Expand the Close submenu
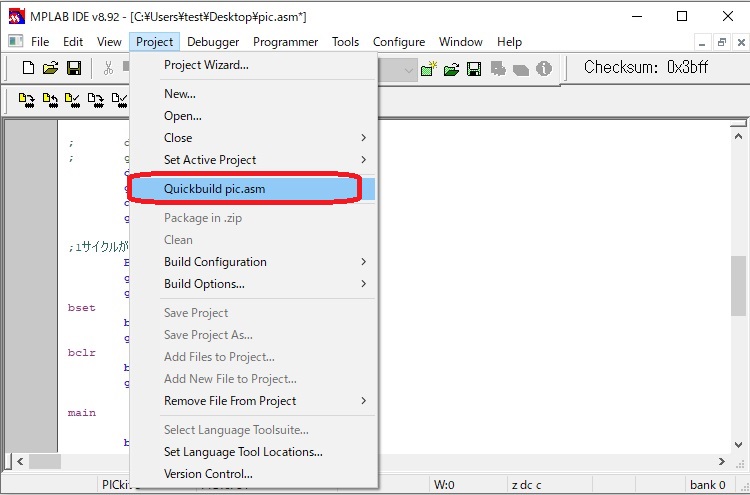Image resolution: width=750 pixels, height=495 pixels. 364,138
